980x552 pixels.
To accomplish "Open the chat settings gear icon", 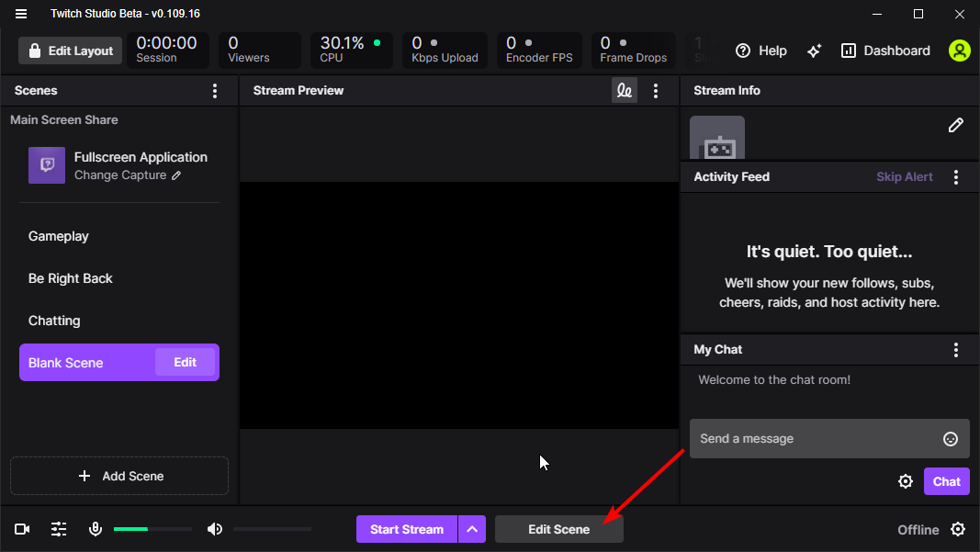I will coord(905,480).
